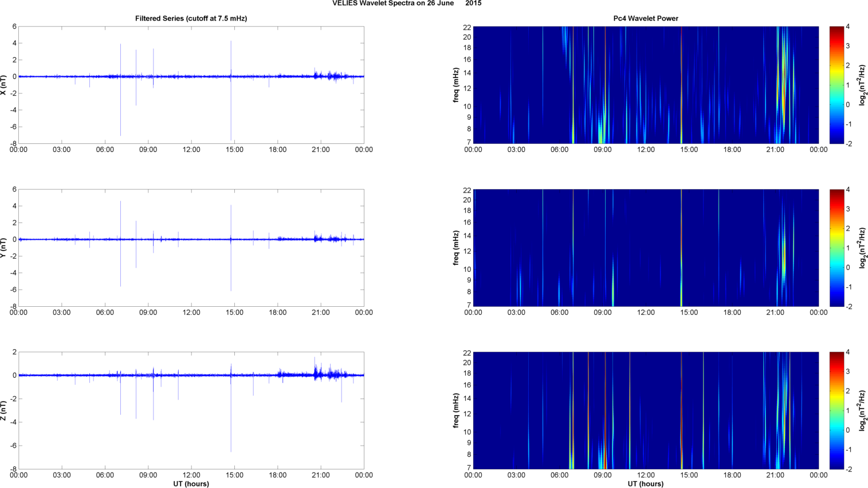This screenshot has height=488, width=868.
Task: Select the Z component time series plot
Action: coord(191,411)
